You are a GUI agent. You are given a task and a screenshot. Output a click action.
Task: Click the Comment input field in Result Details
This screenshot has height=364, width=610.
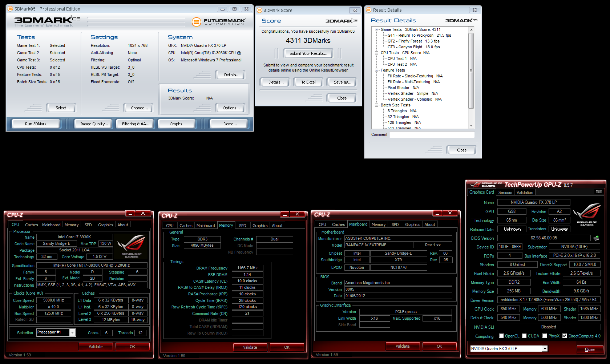(x=432, y=134)
